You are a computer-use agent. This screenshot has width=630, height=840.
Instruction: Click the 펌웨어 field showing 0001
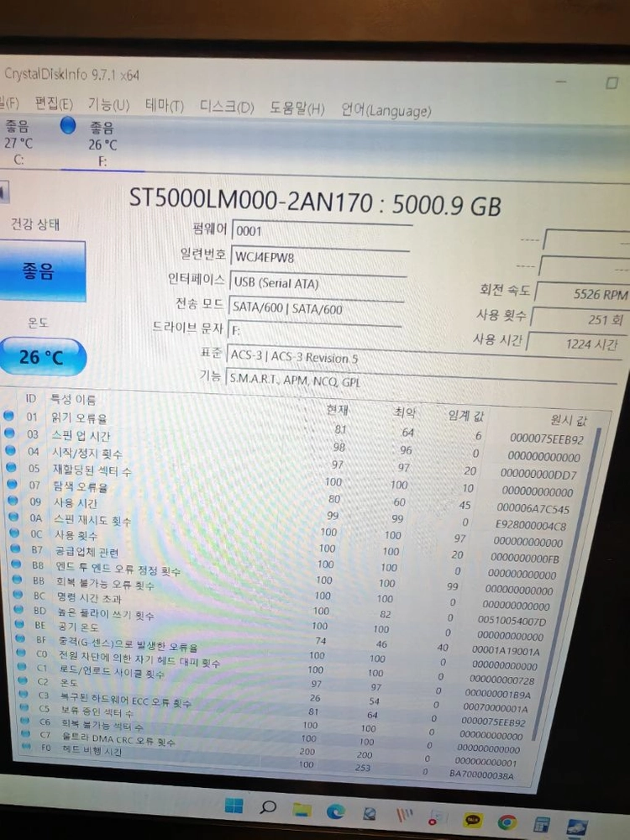tap(322, 231)
